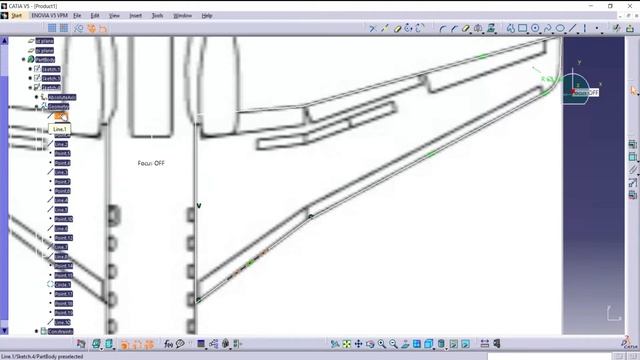The height and width of the screenshot is (360, 640).
Task: Select AbsoluteAxis label in the tree
Action: click(x=62, y=97)
